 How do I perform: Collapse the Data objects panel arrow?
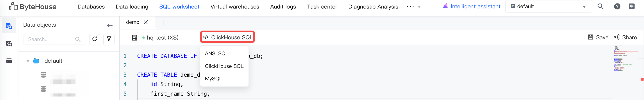coord(109,25)
